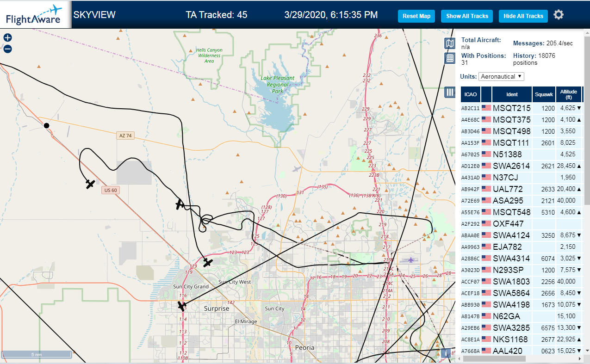Select the SWA4124 aircraft row
This screenshot has width=590, height=364.
(x=522, y=235)
